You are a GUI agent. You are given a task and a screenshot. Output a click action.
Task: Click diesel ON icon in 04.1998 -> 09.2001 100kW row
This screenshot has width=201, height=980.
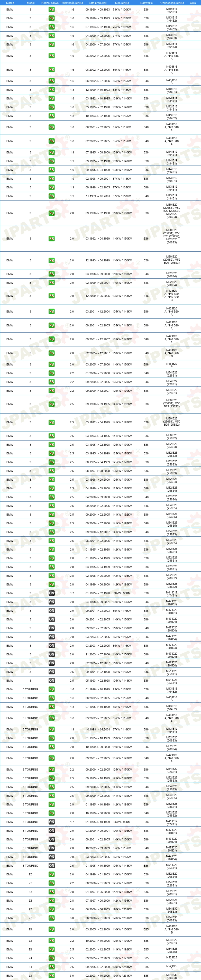click(x=51, y=602)
